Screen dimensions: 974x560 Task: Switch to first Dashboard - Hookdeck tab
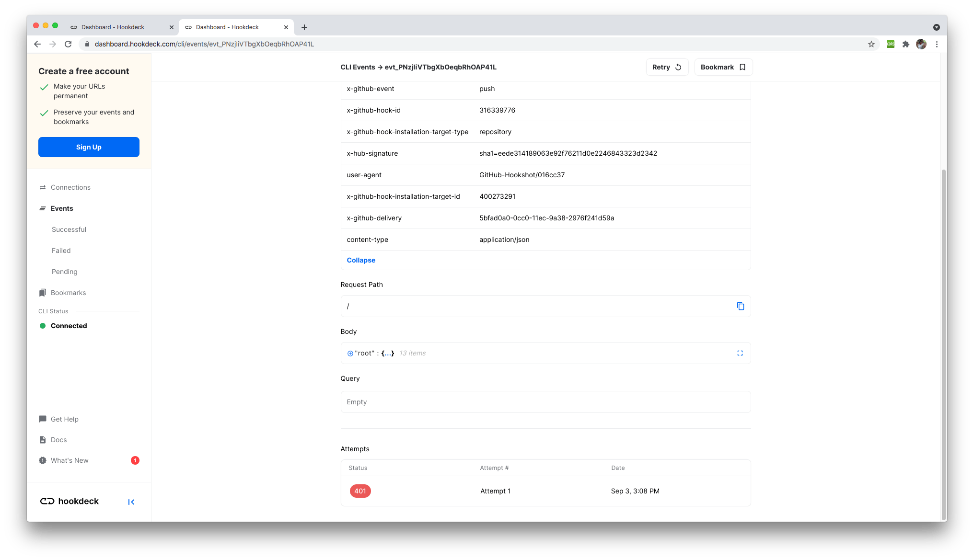[x=113, y=27]
